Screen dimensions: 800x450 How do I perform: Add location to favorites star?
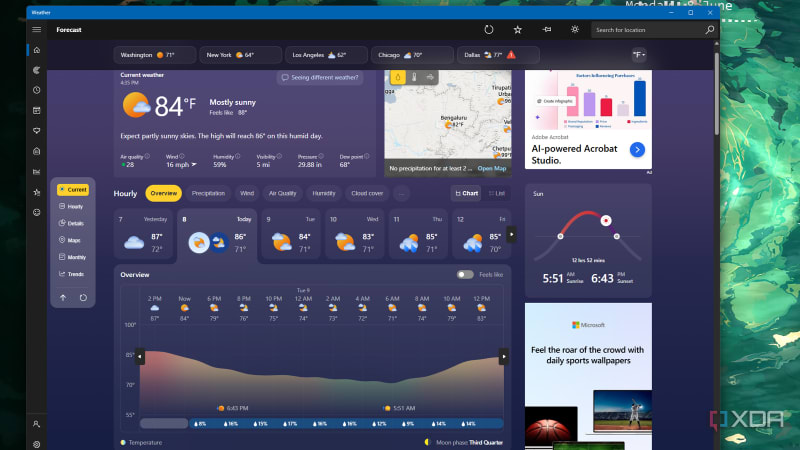pyautogui.click(x=517, y=30)
